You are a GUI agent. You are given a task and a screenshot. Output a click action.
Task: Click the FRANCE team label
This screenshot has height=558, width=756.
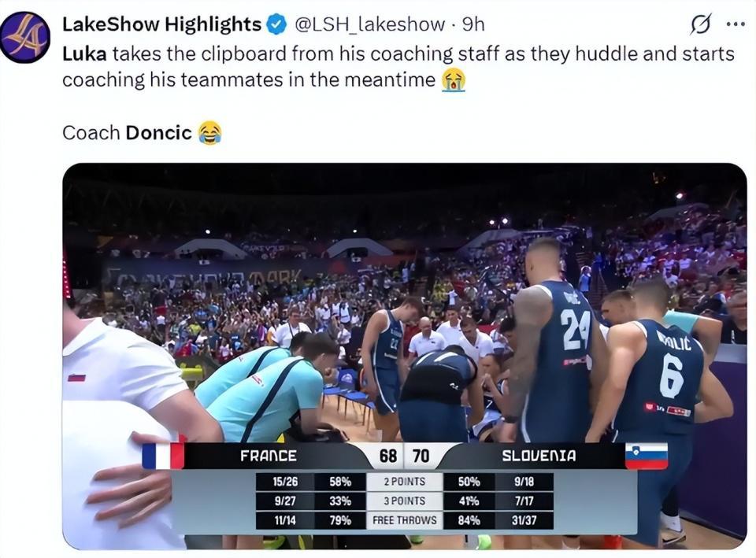[269, 456]
